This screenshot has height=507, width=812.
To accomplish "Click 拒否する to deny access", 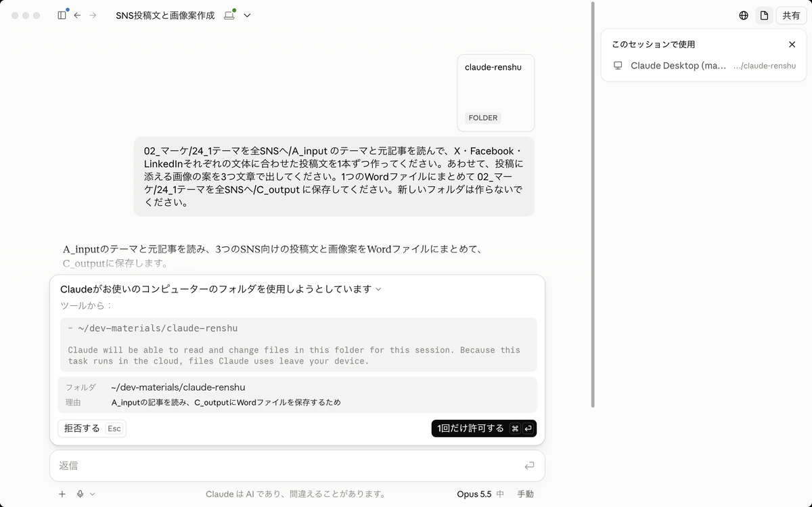I will click(x=92, y=428).
